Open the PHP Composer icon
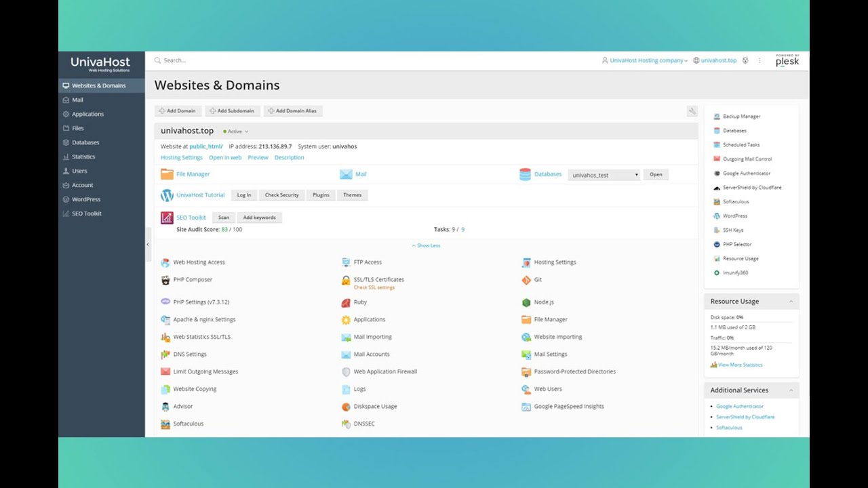Image resolution: width=868 pixels, height=488 pixels. click(x=165, y=280)
